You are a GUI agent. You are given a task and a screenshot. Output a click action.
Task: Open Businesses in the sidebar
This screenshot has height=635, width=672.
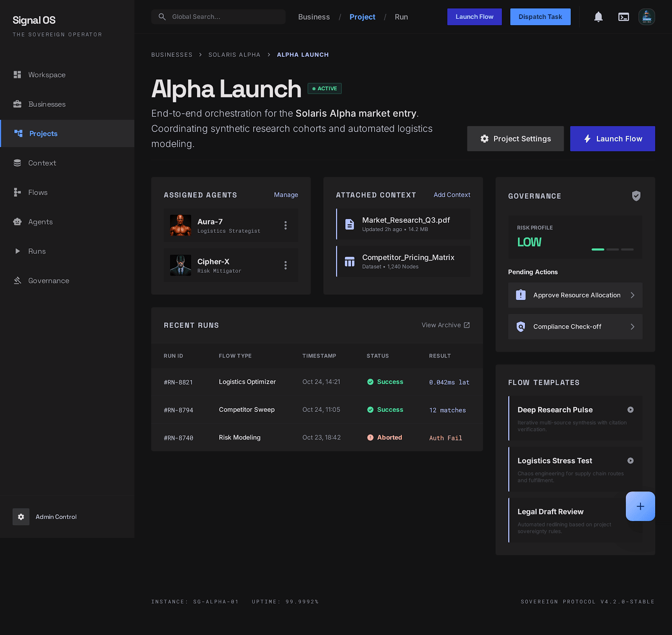(67, 104)
